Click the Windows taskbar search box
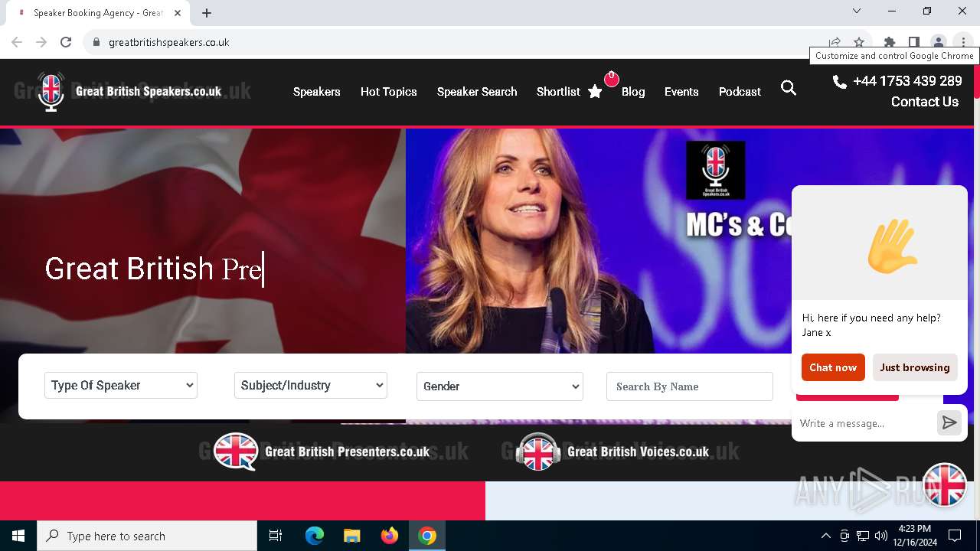The image size is (980, 551). (x=147, y=536)
